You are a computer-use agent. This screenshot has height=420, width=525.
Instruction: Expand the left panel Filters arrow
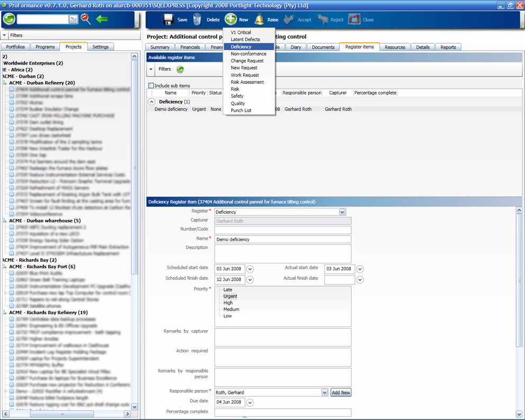point(5,35)
